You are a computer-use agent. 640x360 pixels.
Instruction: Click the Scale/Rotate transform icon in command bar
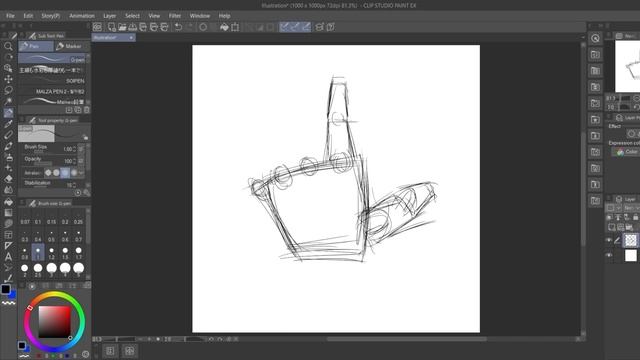[235, 27]
